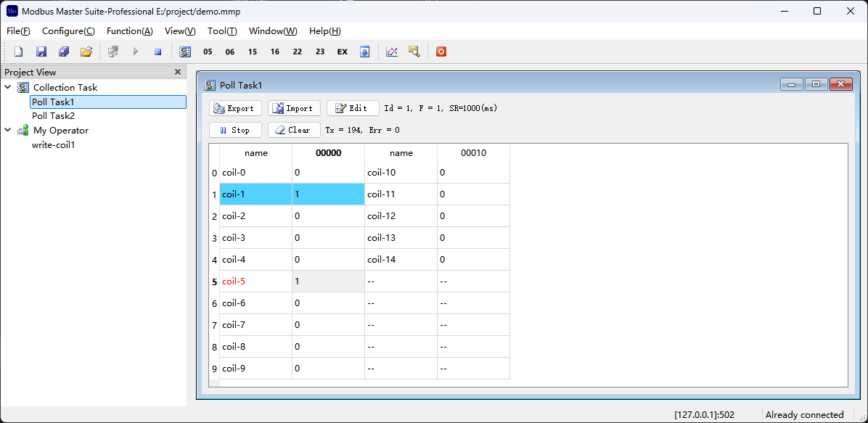
Task: Select function 05 in the toolbar
Action: (208, 52)
